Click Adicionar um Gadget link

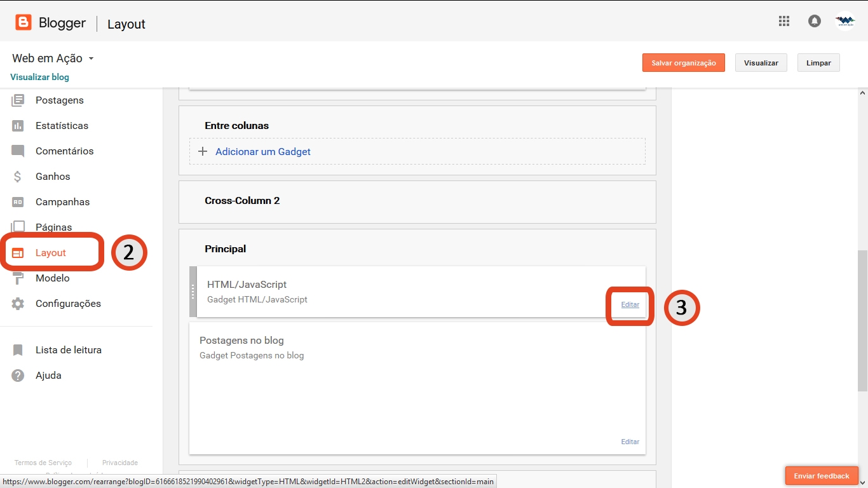coord(263,152)
